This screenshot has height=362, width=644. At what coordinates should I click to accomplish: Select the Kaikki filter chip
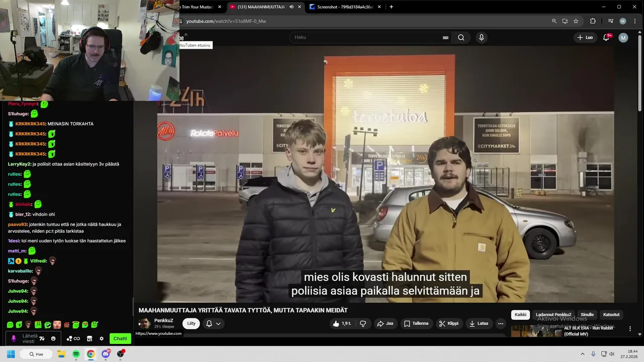[x=520, y=315]
